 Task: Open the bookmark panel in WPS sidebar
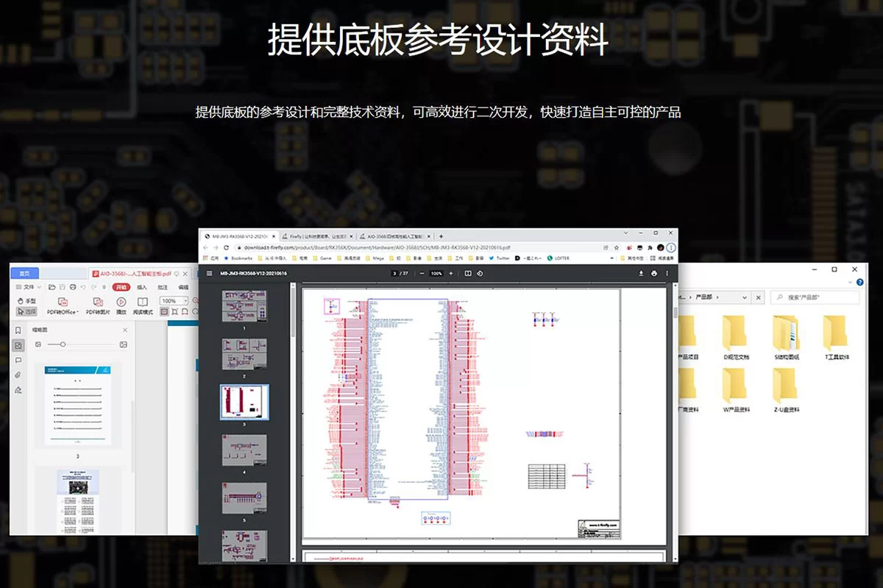pyautogui.click(x=18, y=330)
